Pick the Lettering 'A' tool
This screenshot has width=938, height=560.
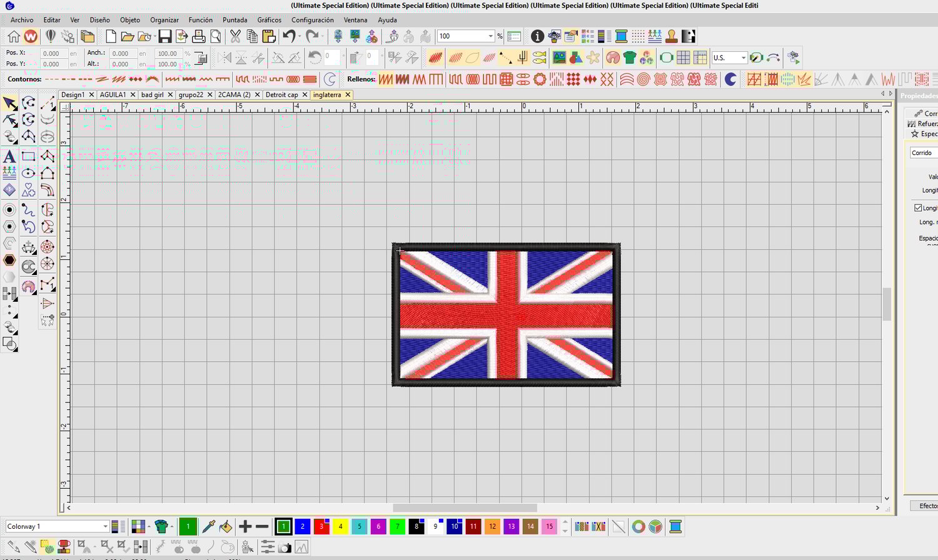pos(9,156)
